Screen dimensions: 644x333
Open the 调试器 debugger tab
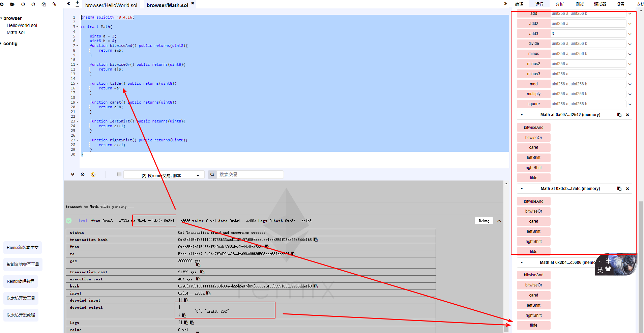click(x=600, y=4)
